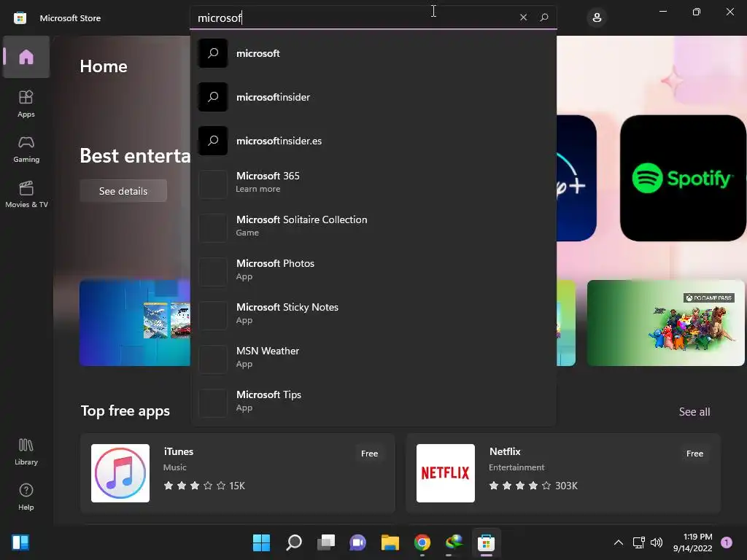
Task: Open the Widgets panel on the taskbar
Action: [20, 542]
